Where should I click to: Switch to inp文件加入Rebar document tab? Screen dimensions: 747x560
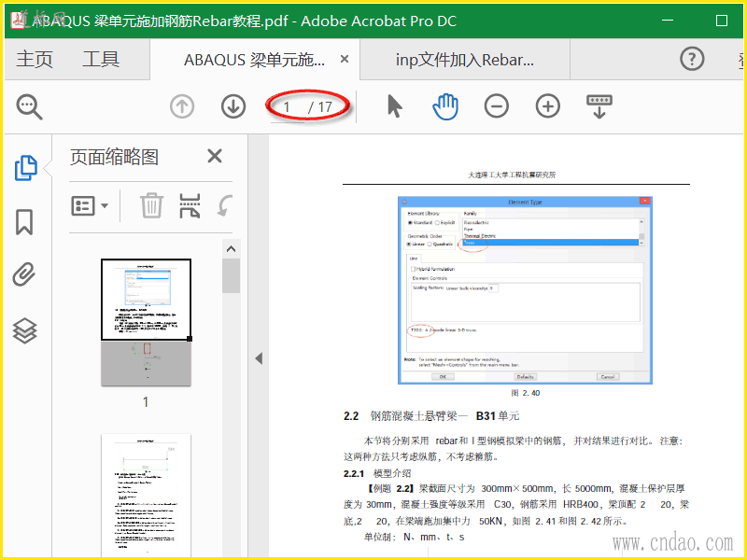pyautogui.click(x=464, y=60)
